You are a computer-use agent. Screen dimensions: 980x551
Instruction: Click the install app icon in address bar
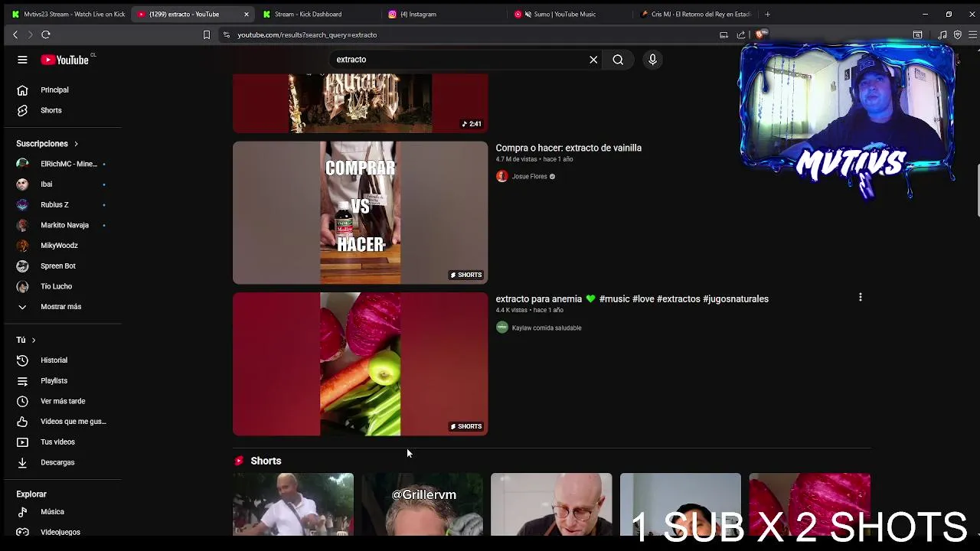point(724,34)
